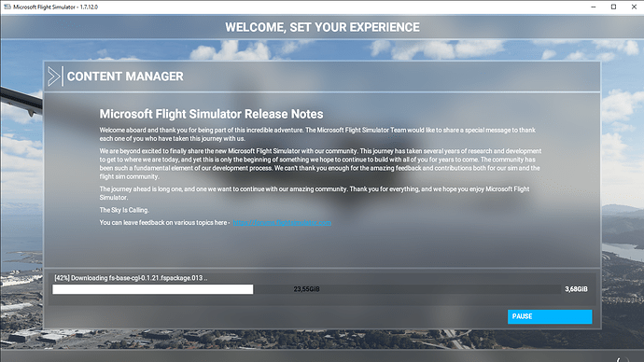The image size is (644, 362).
Task: Select the Content Manager heading
Action: pos(125,77)
